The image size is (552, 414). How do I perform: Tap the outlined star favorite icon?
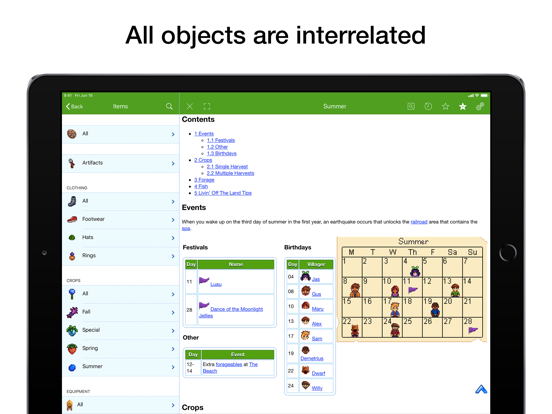pyautogui.click(x=445, y=106)
